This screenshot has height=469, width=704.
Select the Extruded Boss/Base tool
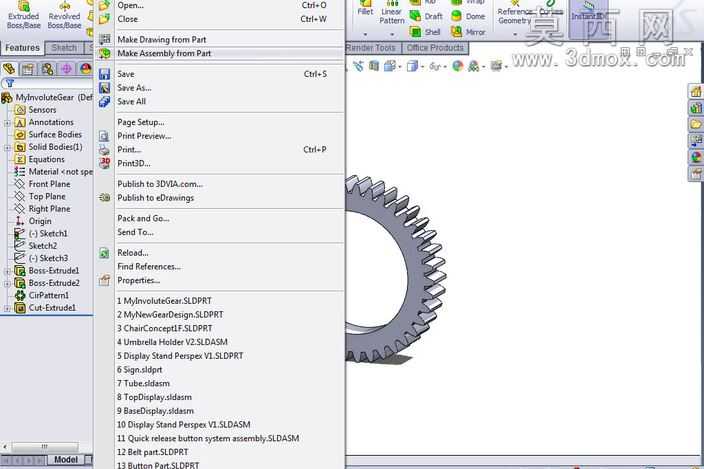tap(23, 15)
